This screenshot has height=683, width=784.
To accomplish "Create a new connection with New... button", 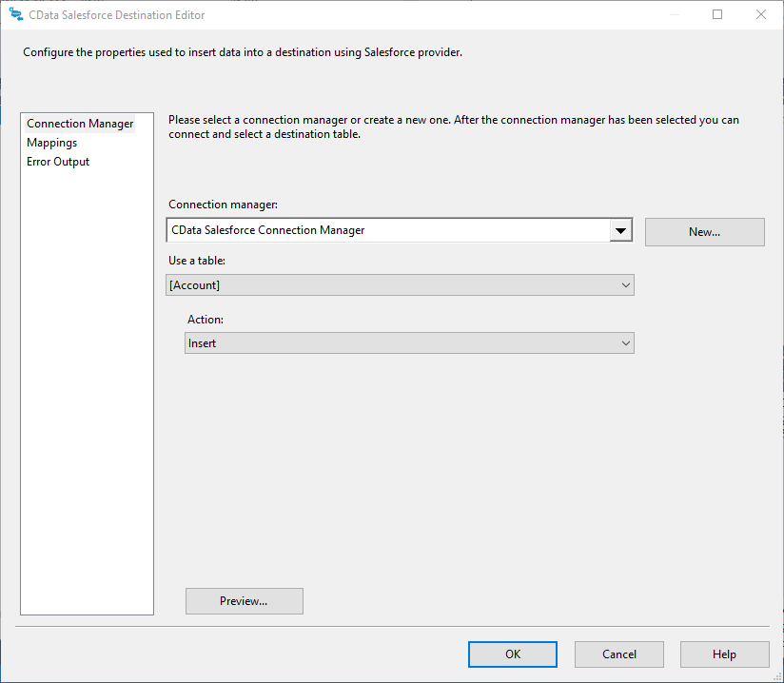I will tap(704, 232).
